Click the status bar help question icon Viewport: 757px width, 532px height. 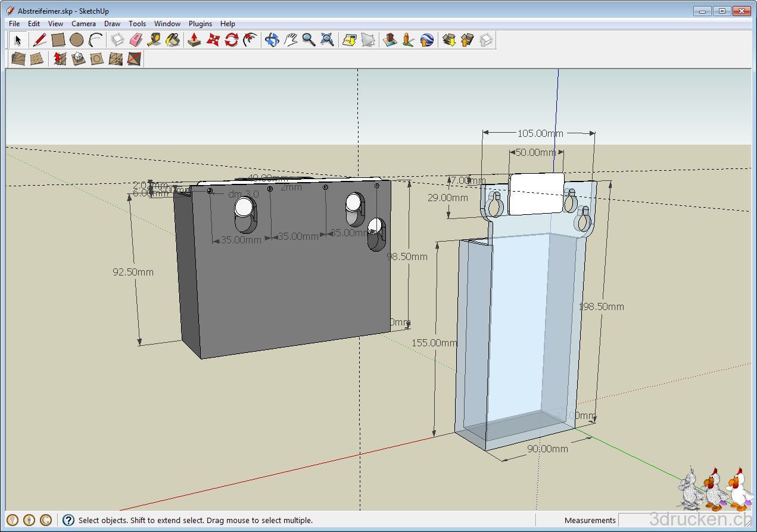click(68, 520)
